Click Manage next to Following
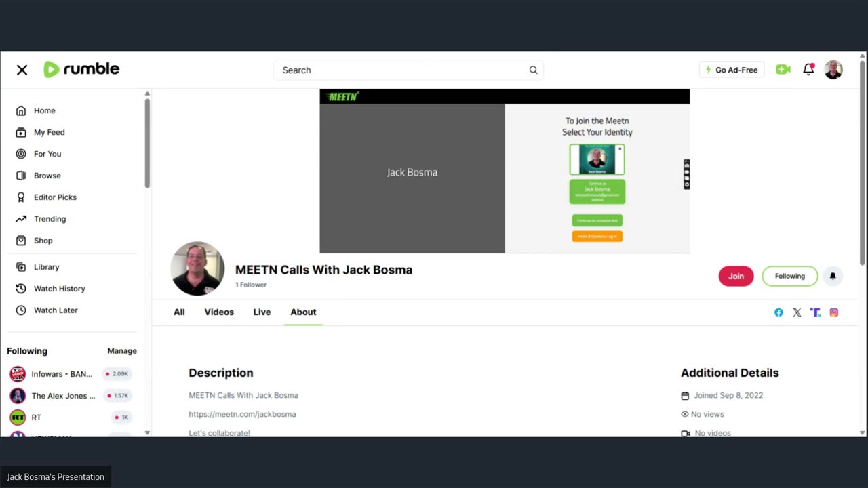 [122, 351]
